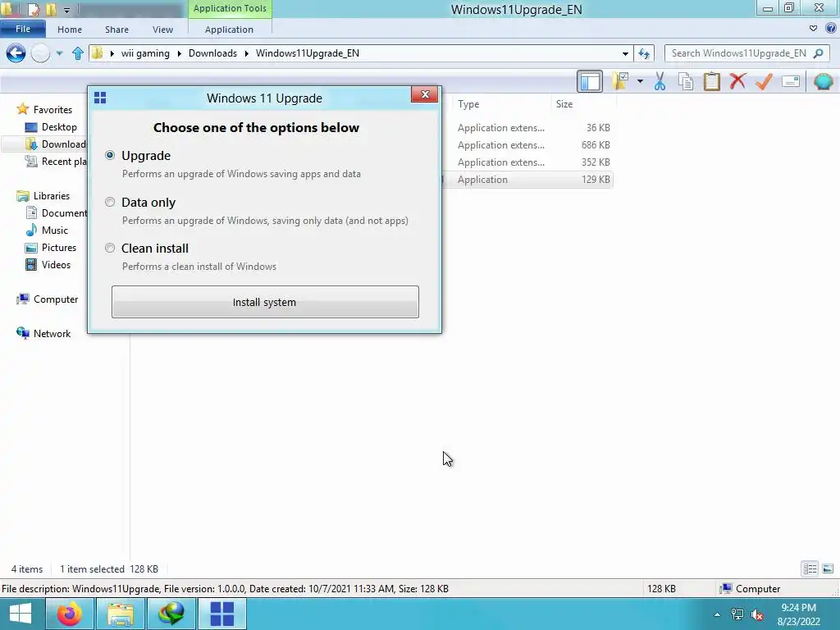Switch to the Home ribbon tab
Viewport: 840px width, 630px height.
tap(70, 30)
